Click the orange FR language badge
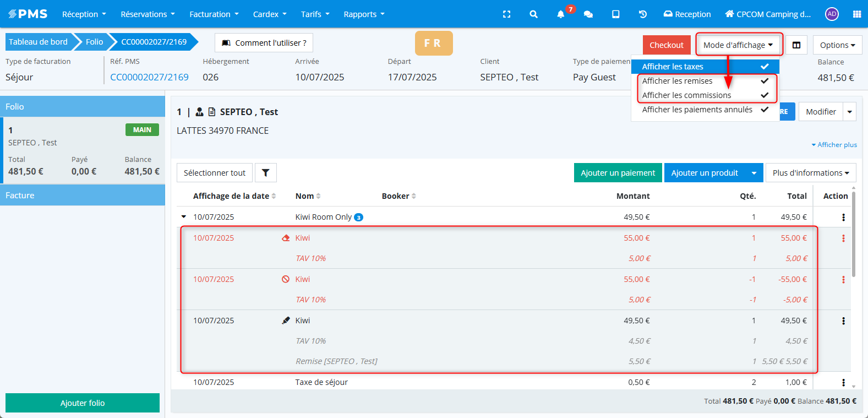Viewport: 868px width, 418px height. [x=433, y=43]
